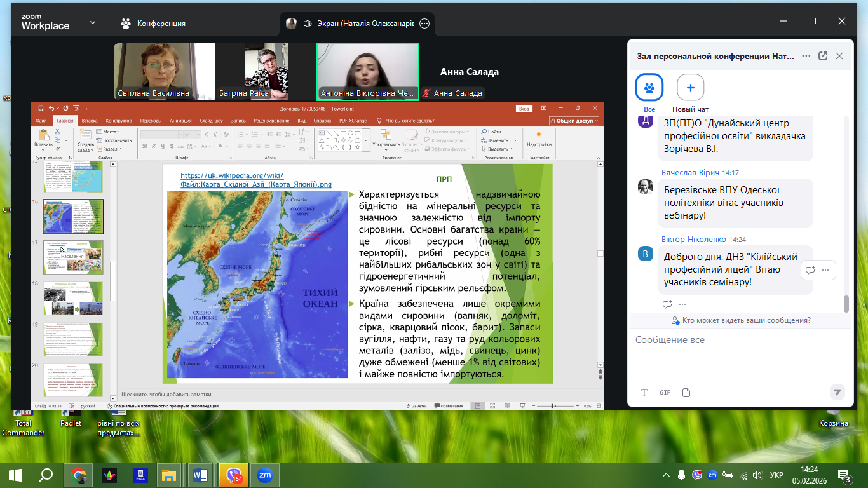Open screen share options ellipsis menu
Screen dimensions: 868x488
[x=425, y=24]
